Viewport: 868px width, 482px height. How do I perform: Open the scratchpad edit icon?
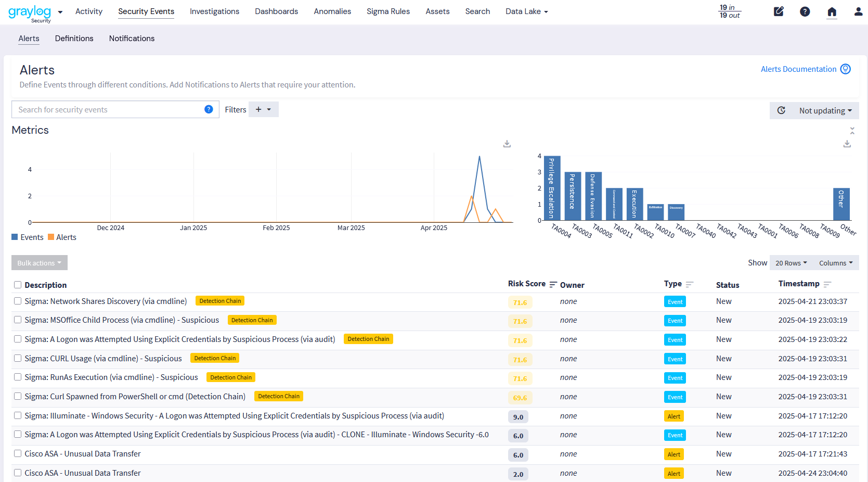[x=779, y=11]
